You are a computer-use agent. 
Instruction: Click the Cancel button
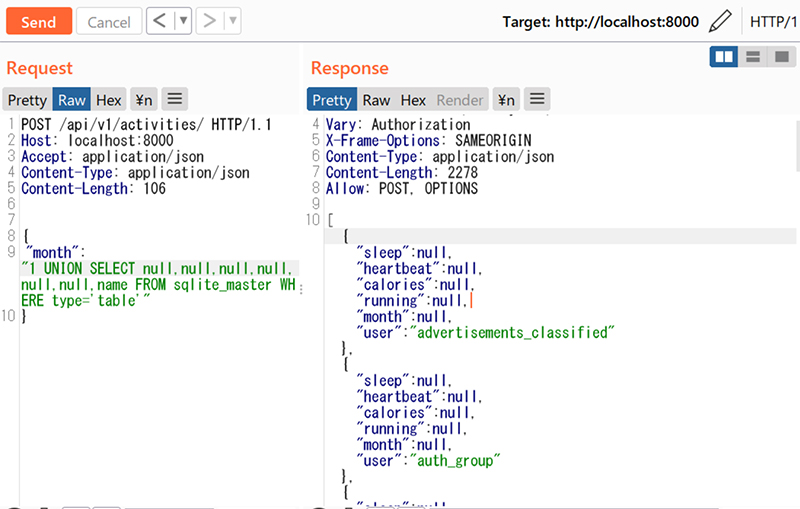click(108, 21)
